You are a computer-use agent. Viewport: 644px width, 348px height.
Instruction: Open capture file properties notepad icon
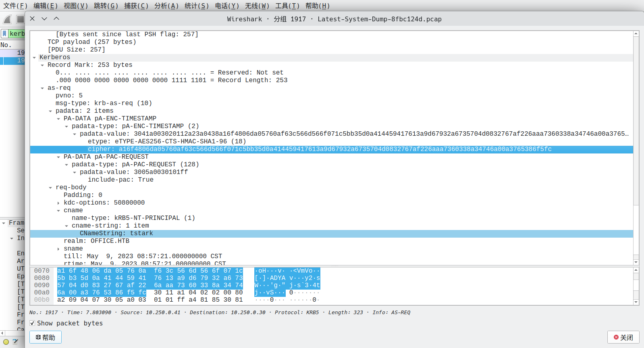pyautogui.click(x=15, y=342)
